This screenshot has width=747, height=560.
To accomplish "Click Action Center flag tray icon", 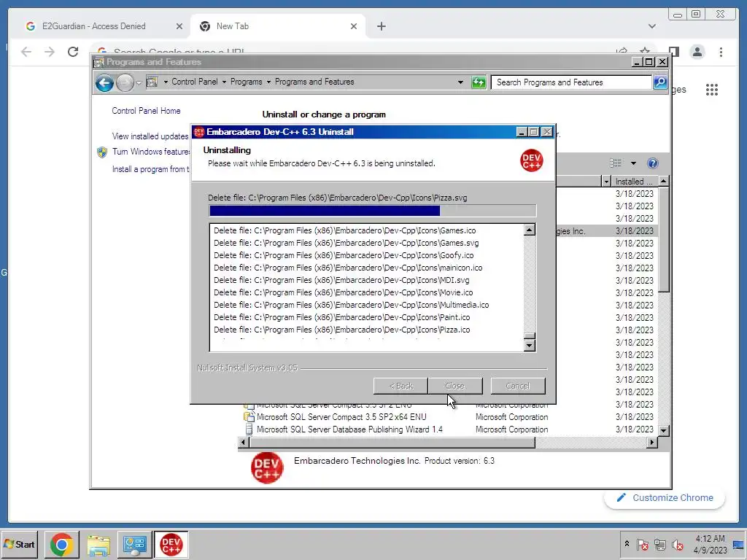I will tap(642, 545).
